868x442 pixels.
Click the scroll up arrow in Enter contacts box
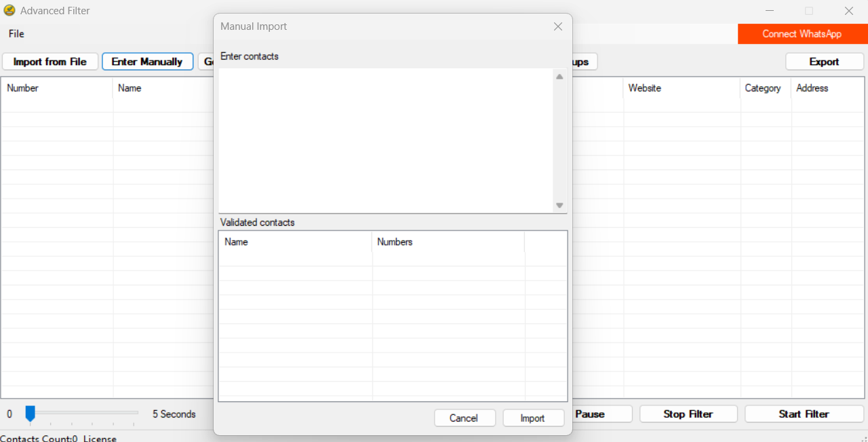coord(559,77)
